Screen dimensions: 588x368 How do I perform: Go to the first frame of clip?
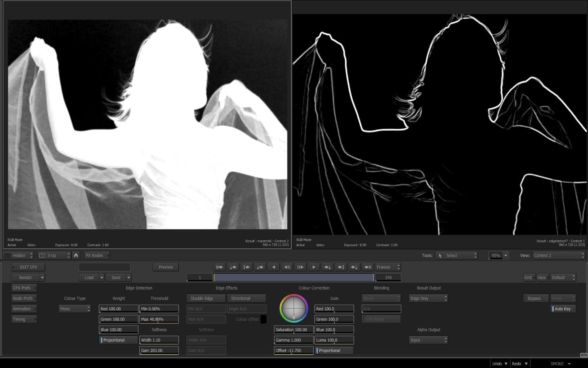[x=220, y=267]
